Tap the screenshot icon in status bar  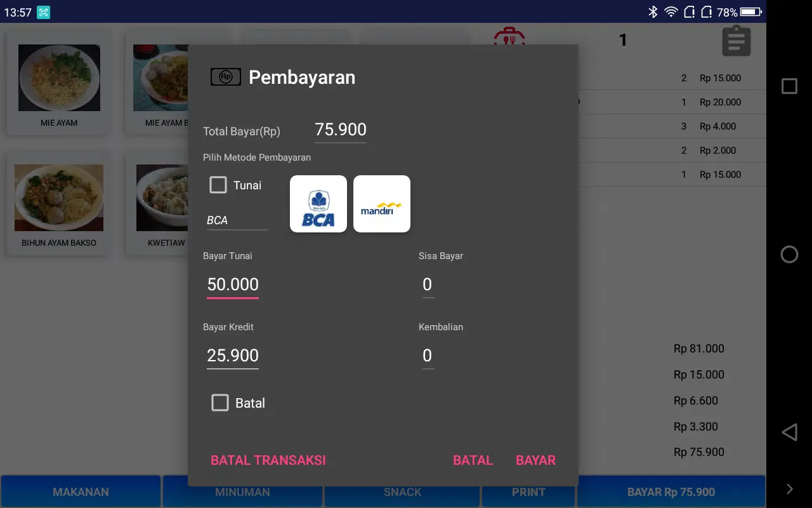(43, 12)
